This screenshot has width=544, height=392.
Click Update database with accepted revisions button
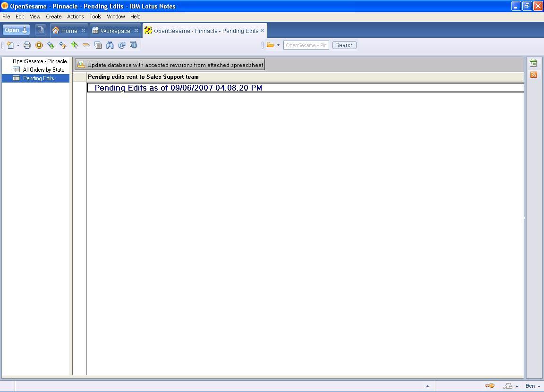tap(170, 65)
